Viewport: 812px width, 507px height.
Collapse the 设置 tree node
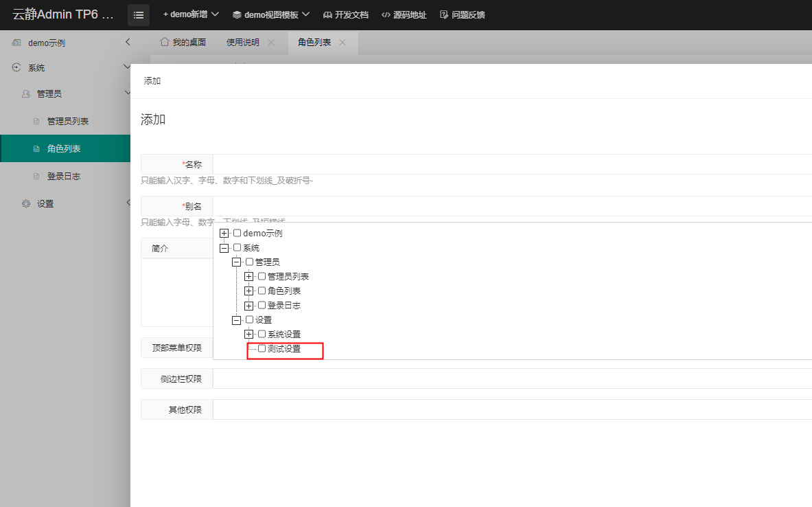coord(237,320)
